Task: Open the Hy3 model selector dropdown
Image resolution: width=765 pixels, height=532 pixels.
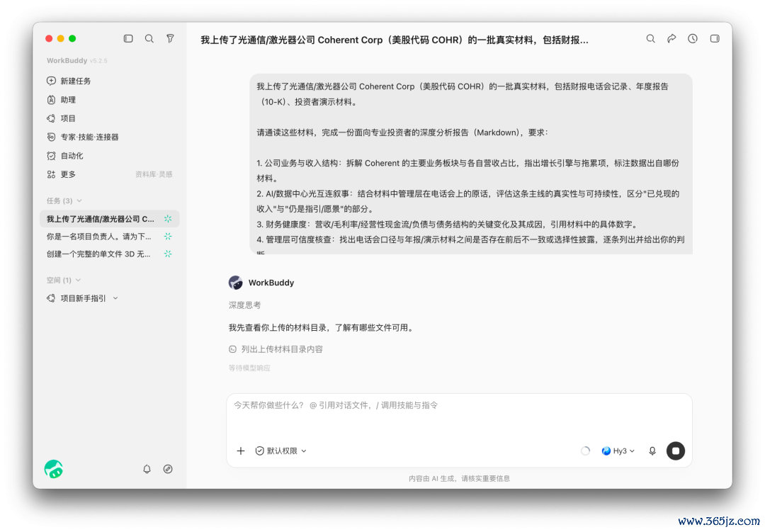Action: 618,451
